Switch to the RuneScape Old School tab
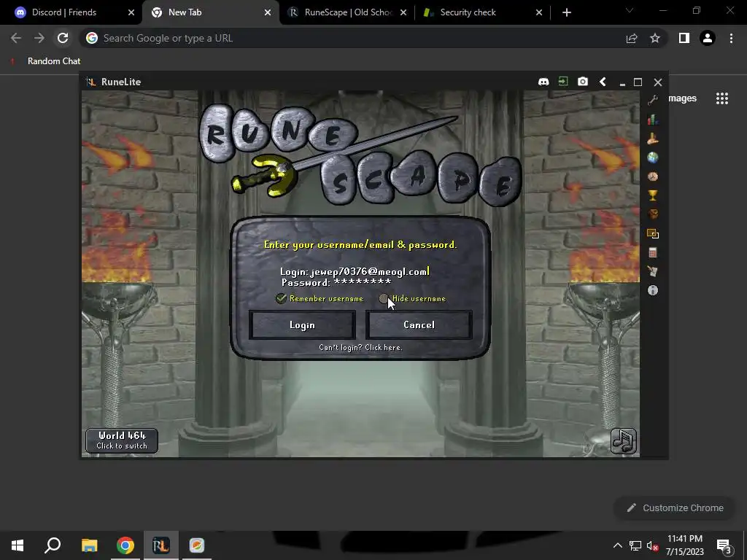Viewport: 747px width, 560px height. point(348,12)
